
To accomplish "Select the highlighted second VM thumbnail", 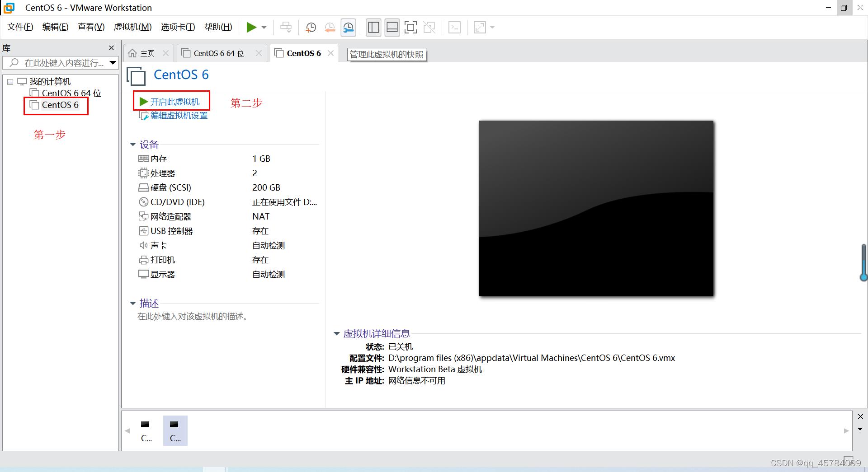I will 175,431.
